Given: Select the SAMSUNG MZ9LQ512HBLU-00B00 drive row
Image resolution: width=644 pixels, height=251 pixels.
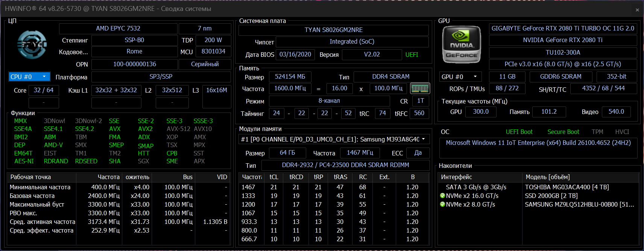Looking at the screenshot, I should (x=538, y=204).
